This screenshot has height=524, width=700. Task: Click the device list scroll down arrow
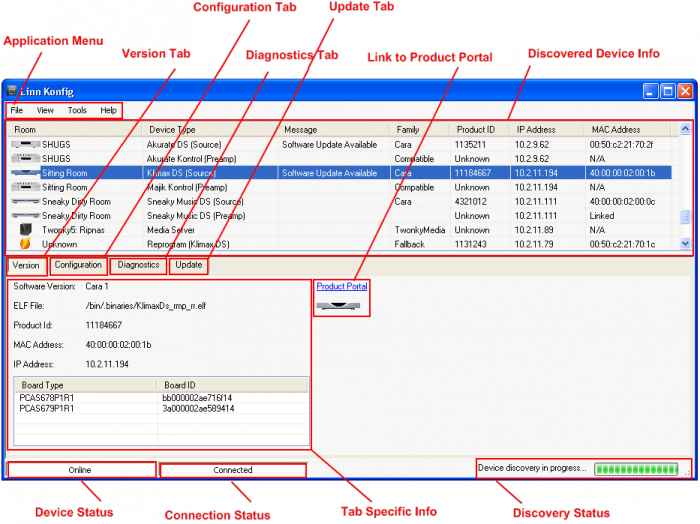pyautogui.click(x=685, y=244)
